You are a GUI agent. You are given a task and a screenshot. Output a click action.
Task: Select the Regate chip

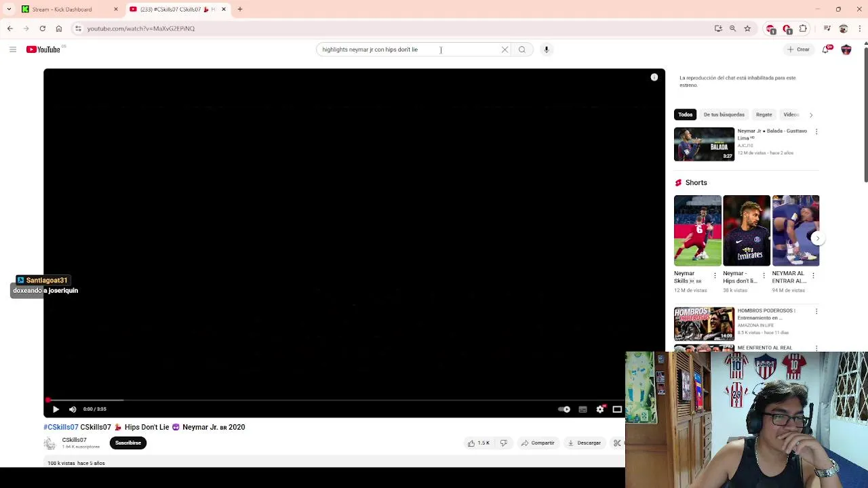coord(764,115)
